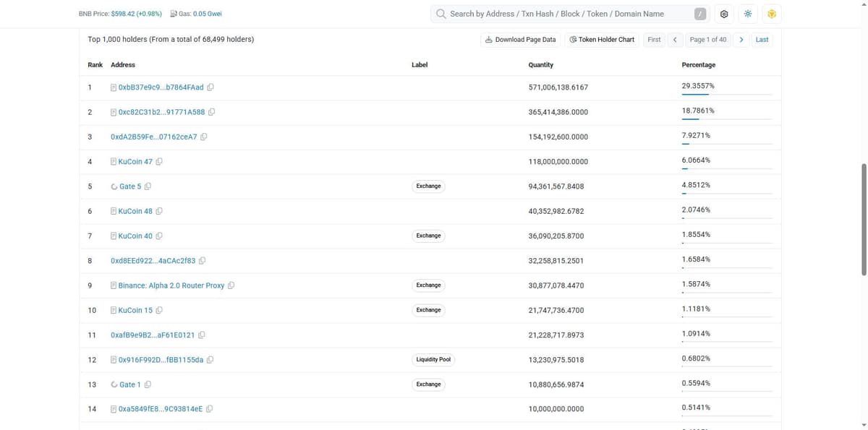Click contract icon beside KuCoin 47
This screenshot has height=430, width=868.
coord(114,162)
